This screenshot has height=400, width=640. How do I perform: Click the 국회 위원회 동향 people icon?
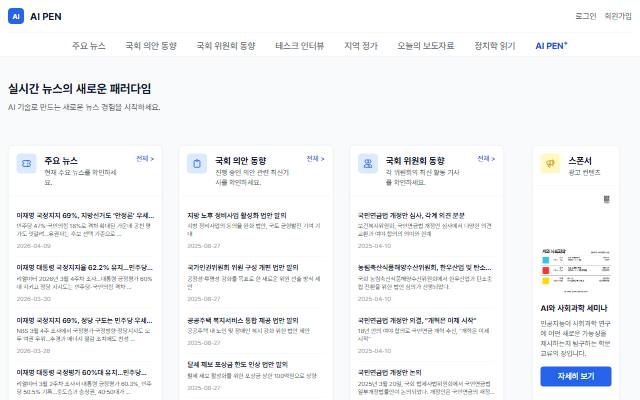[368, 164]
